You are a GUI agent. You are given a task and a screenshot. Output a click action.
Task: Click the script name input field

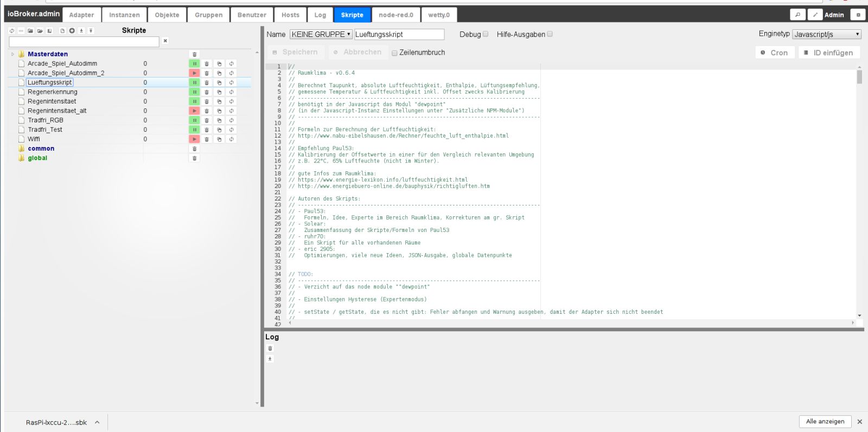[399, 34]
